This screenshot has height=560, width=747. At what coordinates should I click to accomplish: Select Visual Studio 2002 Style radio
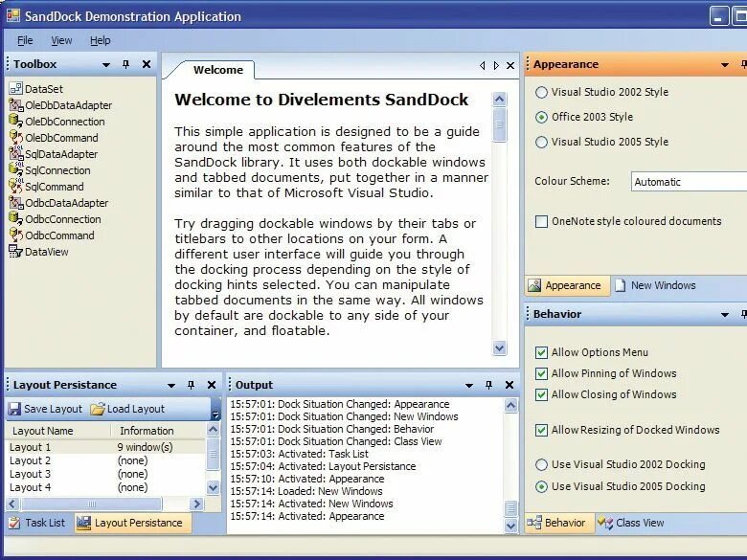(x=541, y=92)
